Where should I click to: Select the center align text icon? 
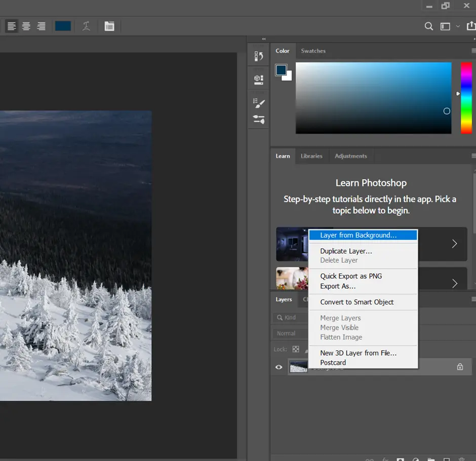pos(26,26)
